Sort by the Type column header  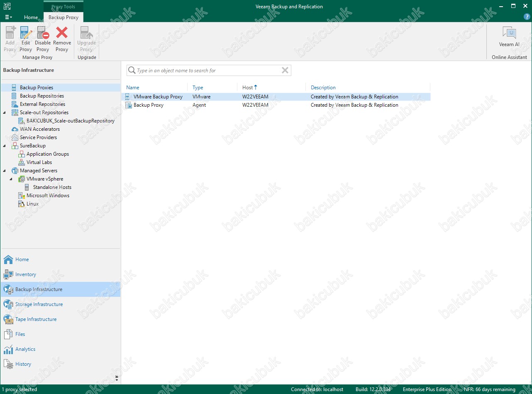pyautogui.click(x=198, y=88)
